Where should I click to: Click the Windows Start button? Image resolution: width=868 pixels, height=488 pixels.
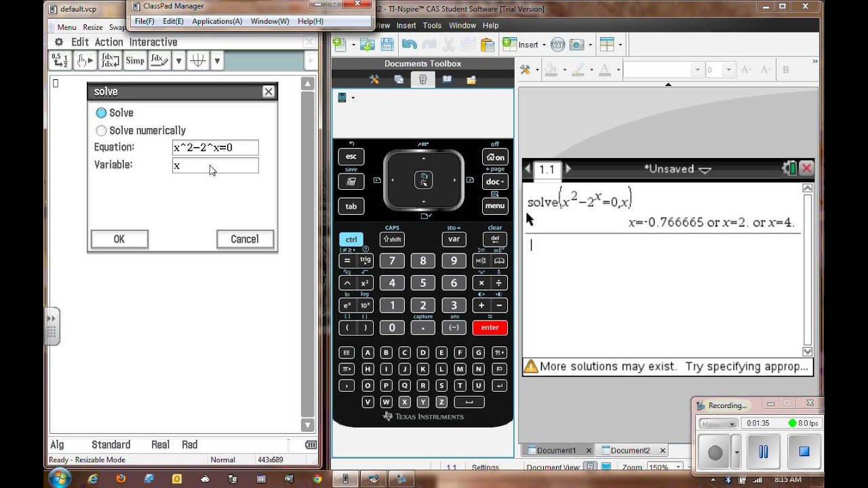[59, 479]
